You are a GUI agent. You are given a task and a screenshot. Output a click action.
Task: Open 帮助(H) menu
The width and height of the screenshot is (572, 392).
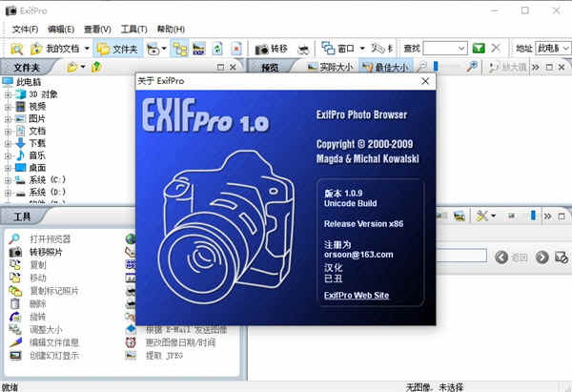point(171,29)
